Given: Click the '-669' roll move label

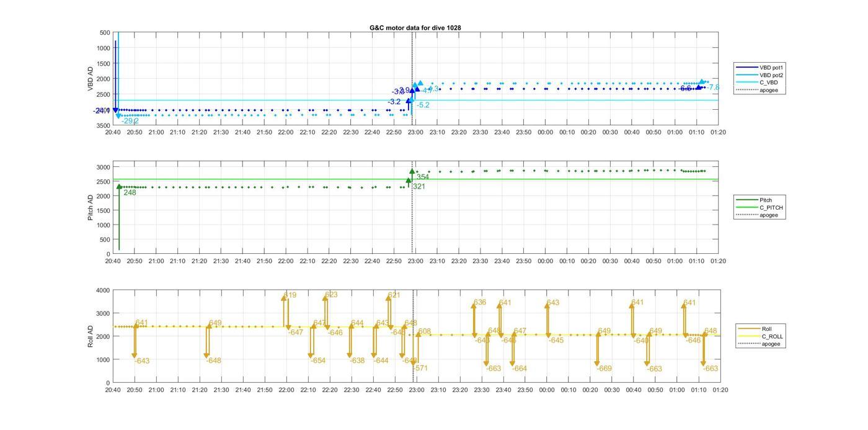Looking at the screenshot, I should click(604, 369).
